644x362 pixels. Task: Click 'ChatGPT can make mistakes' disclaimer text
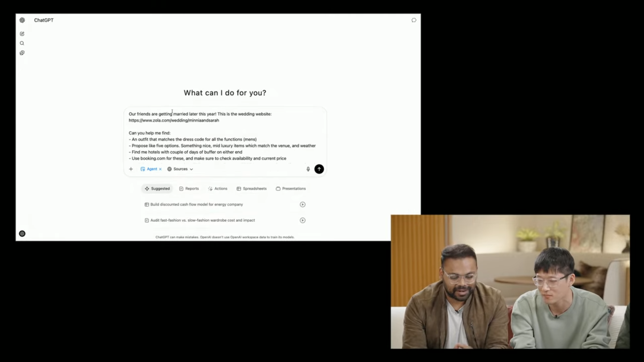point(225,237)
